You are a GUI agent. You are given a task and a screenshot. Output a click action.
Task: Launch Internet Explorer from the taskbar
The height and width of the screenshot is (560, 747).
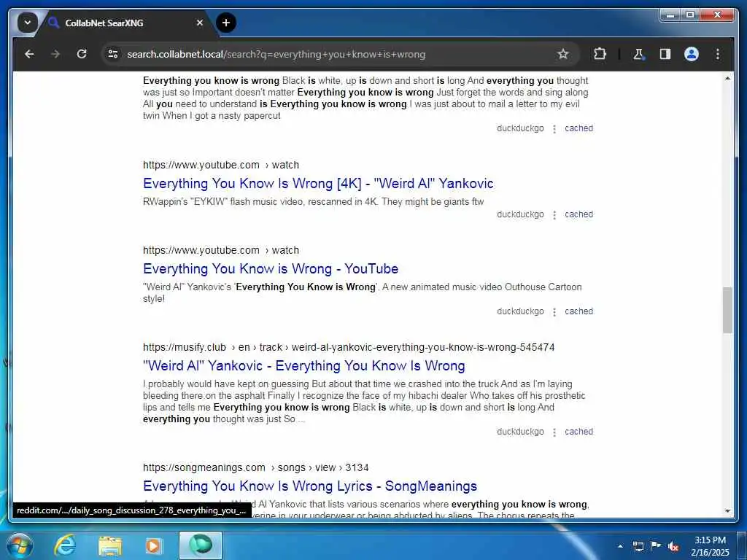(64, 545)
